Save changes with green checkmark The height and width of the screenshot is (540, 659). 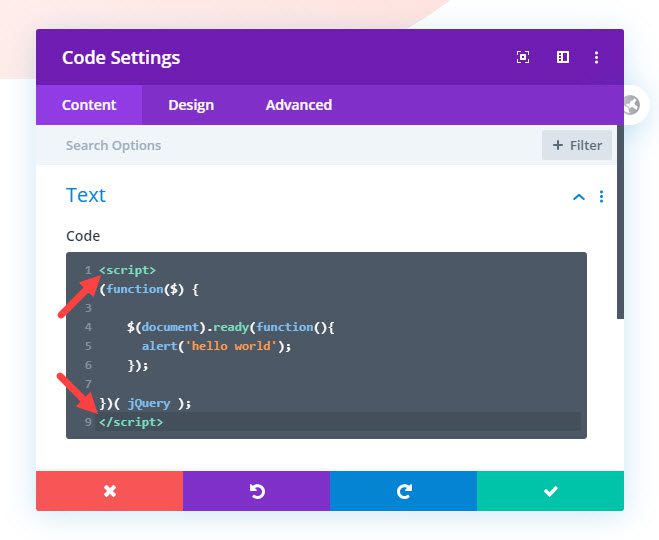[550, 491]
